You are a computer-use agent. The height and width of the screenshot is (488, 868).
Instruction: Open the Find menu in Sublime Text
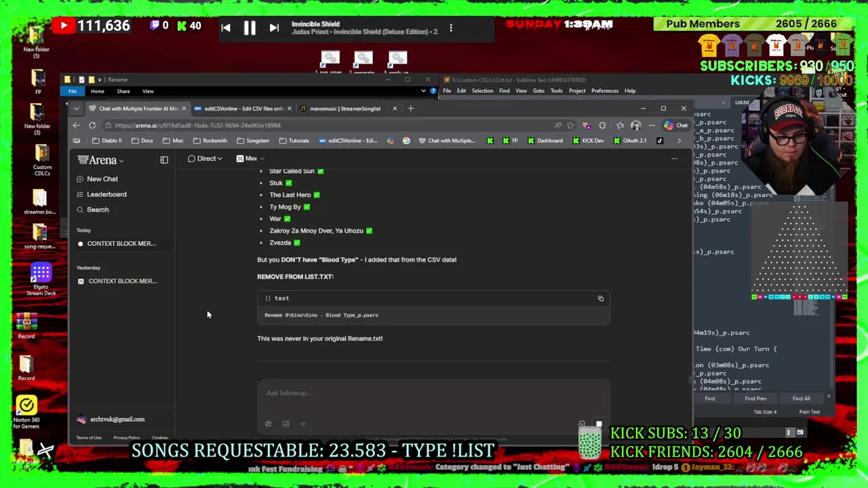coord(505,91)
